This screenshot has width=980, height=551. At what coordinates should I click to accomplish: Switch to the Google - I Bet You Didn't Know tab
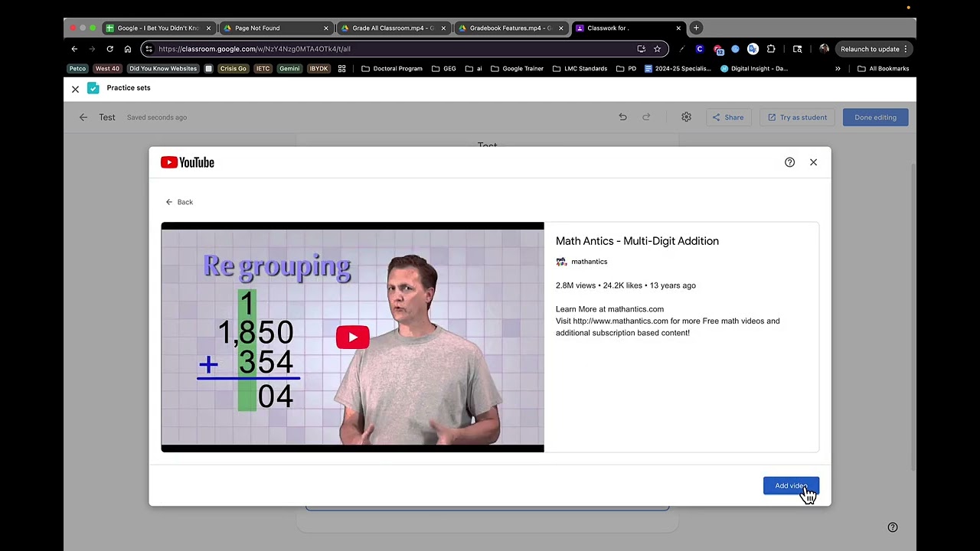[x=159, y=28]
